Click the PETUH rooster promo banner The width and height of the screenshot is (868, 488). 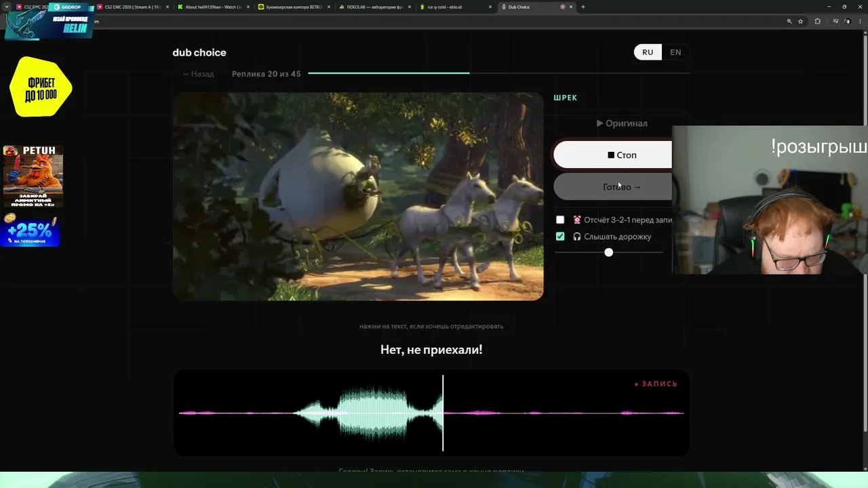(33, 176)
